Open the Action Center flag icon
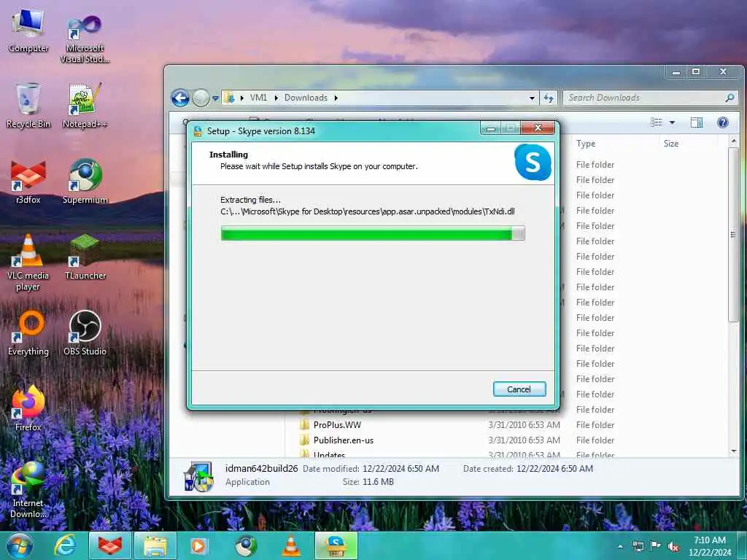747x560 pixels. 656,546
